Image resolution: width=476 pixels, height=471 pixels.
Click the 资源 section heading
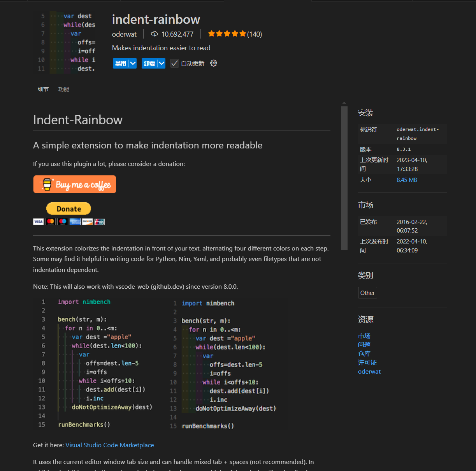(x=366, y=319)
